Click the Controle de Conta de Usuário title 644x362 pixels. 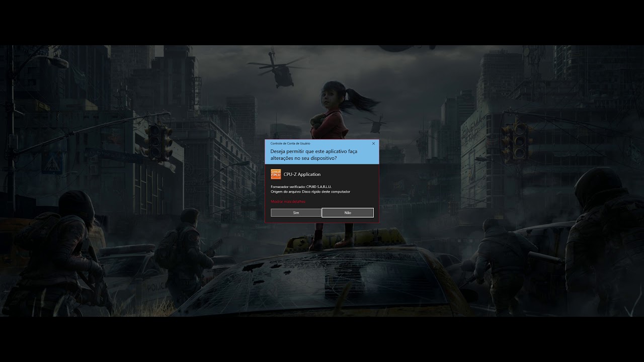click(x=290, y=143)
